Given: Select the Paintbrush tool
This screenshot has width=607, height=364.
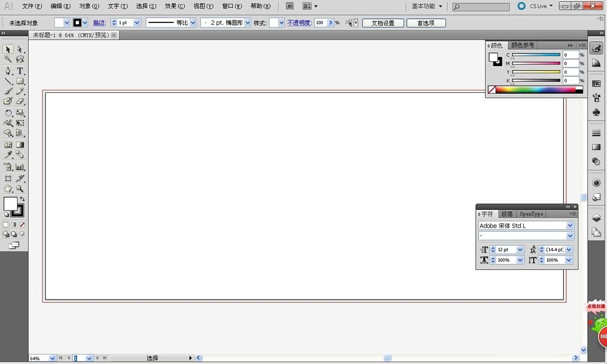Looking at the screenshot, I should [x=8, y=91].
